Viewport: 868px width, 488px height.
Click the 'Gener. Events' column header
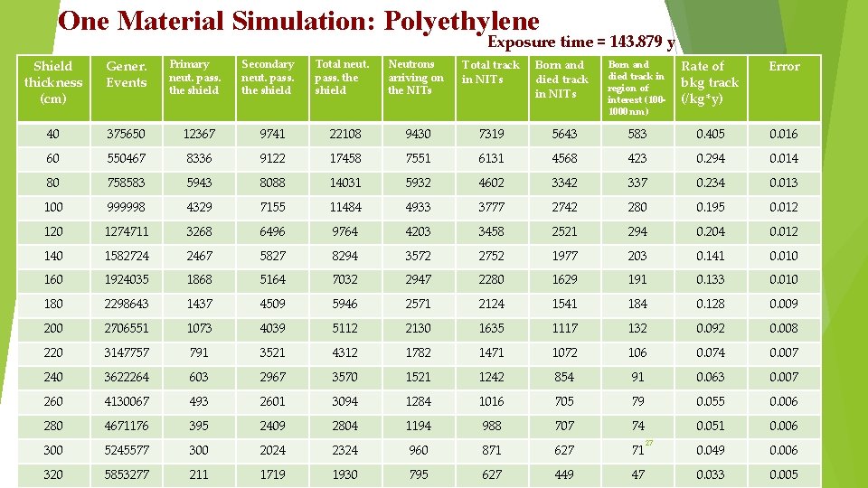point(127,88)
